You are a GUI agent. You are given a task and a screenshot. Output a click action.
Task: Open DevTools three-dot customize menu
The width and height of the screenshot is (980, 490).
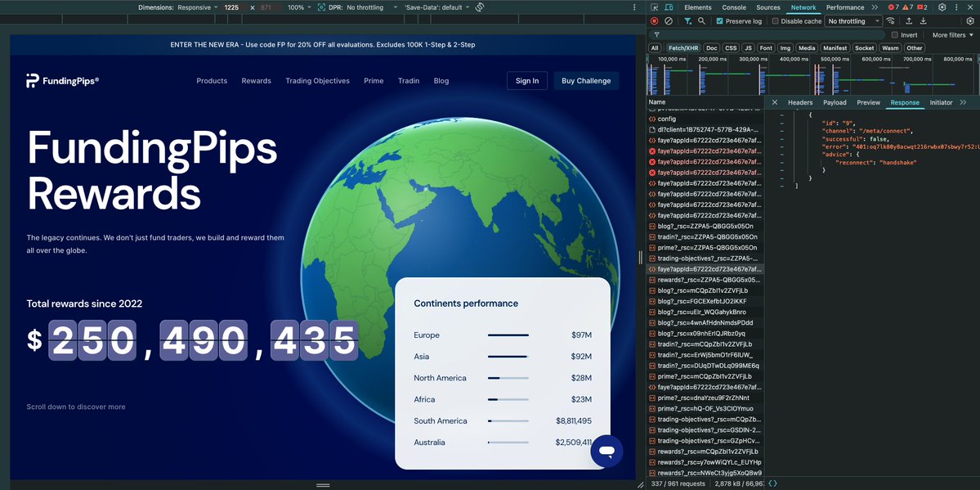point(957,7)
